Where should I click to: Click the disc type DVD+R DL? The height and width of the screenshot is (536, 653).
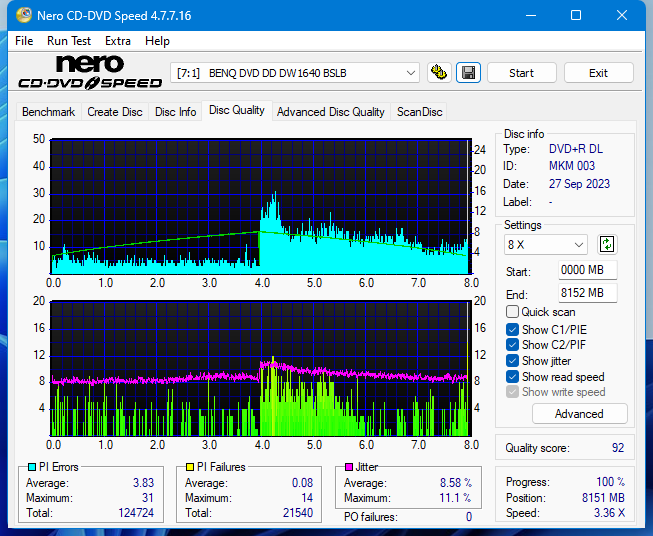(576, 149)
